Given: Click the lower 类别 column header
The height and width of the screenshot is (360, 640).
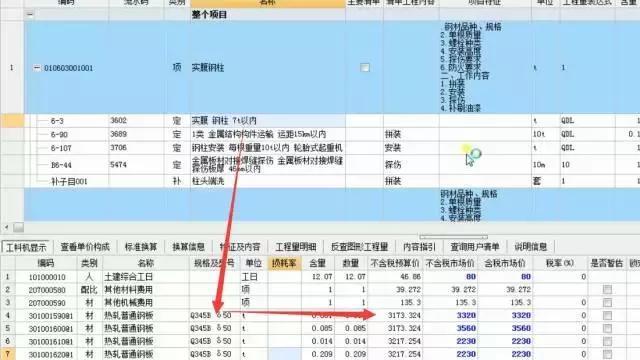Looking at the screenshot, I should (89, 263).
